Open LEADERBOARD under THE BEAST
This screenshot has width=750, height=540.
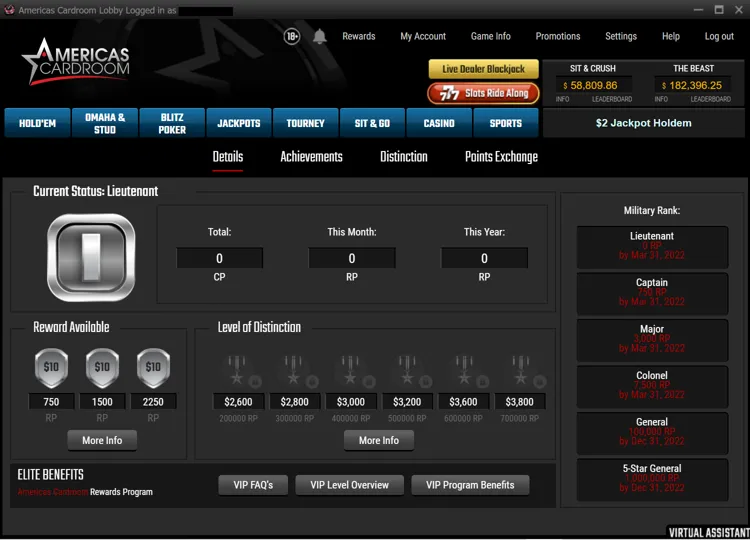pos(710,99)
